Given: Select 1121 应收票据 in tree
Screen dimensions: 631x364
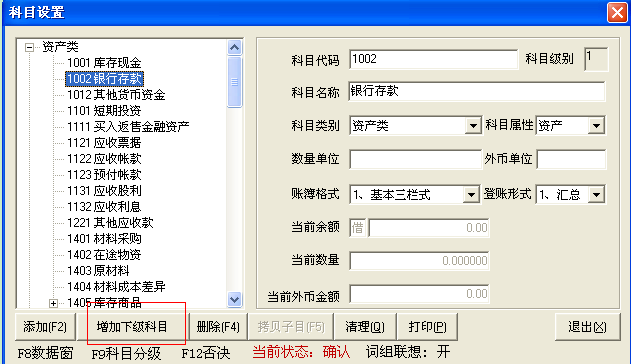Looking at the screenshot, I should click(104, 143).
